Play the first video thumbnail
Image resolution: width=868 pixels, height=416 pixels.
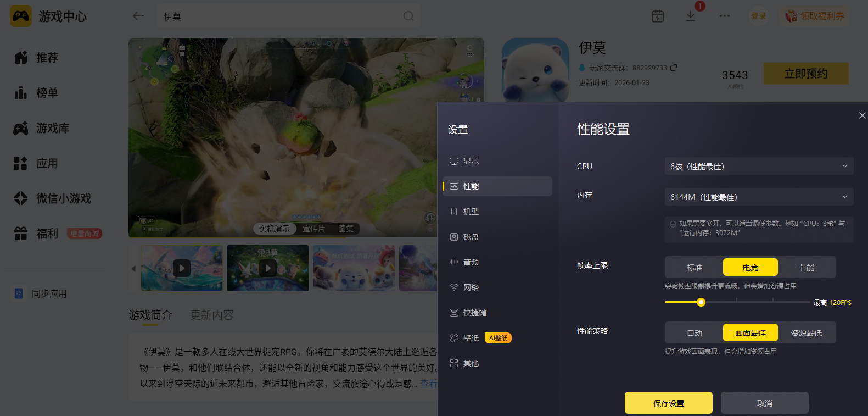point(182,268)
